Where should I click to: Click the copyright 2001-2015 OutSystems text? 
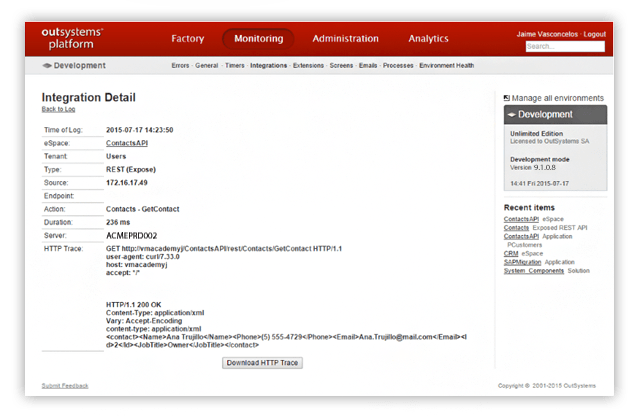pos(547,386)
